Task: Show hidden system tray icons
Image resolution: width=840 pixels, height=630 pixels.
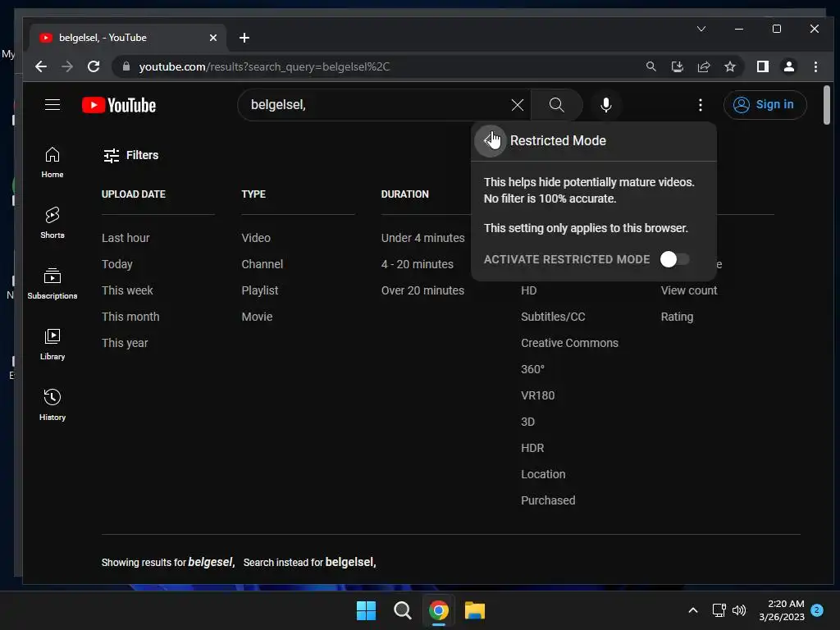Action: click(692, 610)
